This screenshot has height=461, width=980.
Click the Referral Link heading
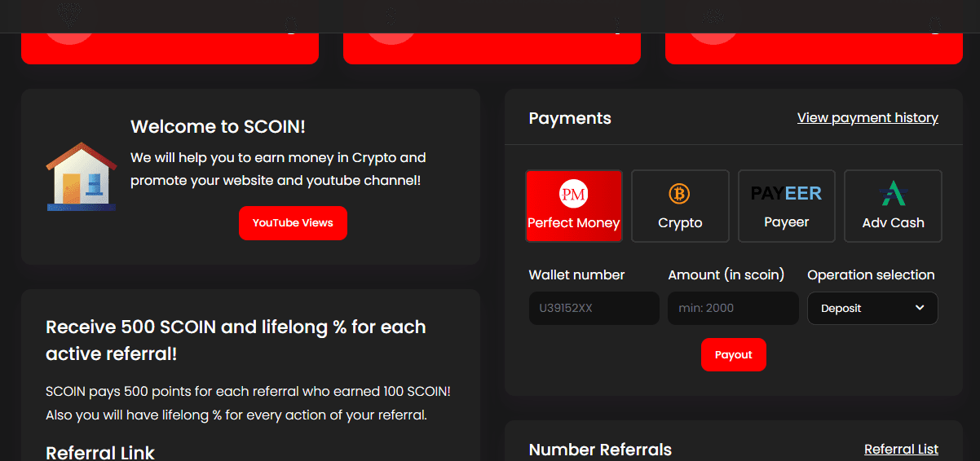pos(100,452)
